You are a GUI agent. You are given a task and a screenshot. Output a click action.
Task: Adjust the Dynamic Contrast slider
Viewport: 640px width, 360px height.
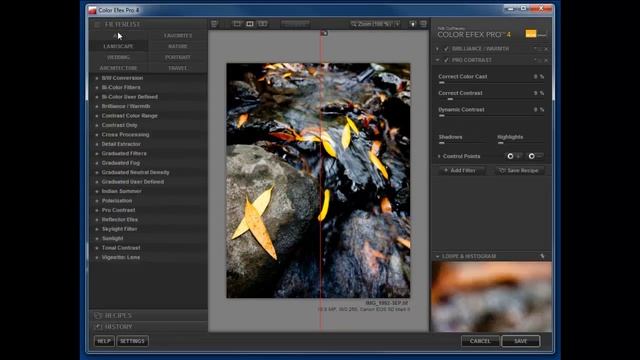coord(491,116)
